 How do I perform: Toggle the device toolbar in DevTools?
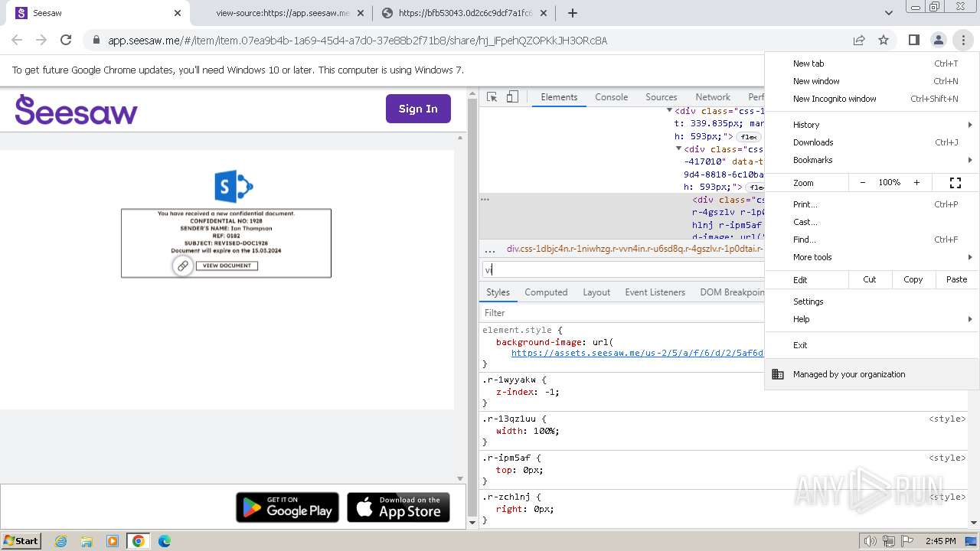click(x=512, y=97)
